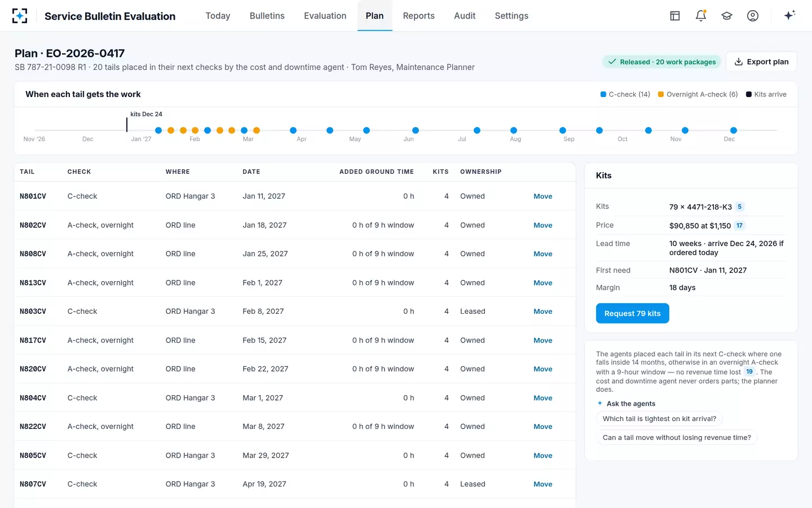Open citation badge 5 next to kit part number

coord(740,207)
